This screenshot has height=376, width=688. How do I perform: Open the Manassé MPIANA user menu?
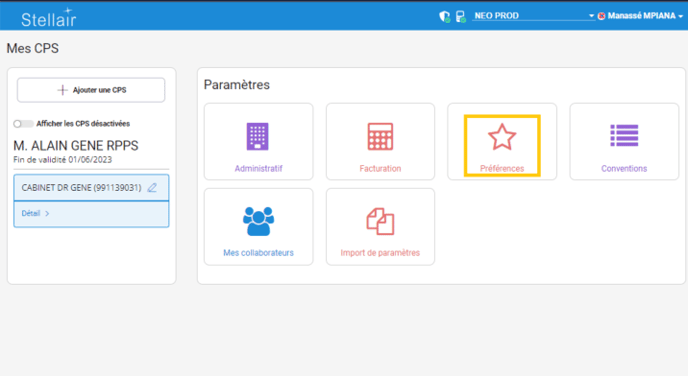click(x=641, y=16)
